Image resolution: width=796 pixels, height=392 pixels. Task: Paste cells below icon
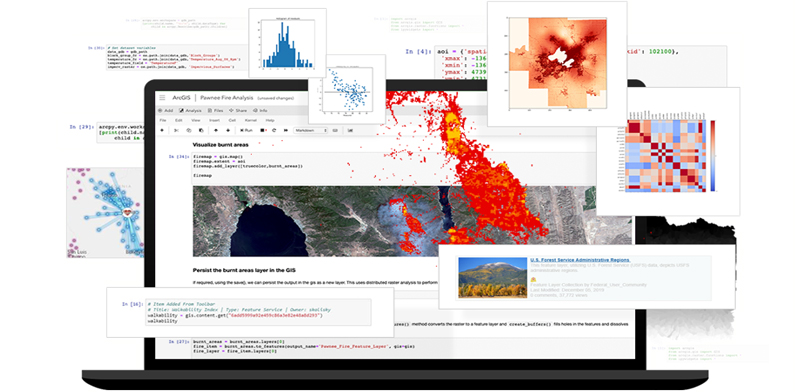[x=201, y=130]
